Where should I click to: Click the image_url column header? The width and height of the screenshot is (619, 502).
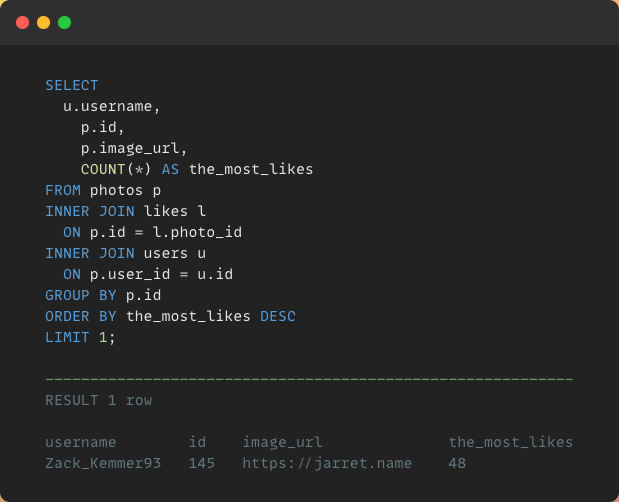click(x=282, y=442)
